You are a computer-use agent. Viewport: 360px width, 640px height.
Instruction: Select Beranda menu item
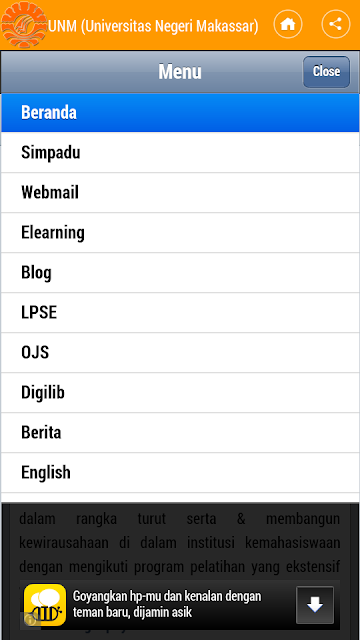click(180, 112)
